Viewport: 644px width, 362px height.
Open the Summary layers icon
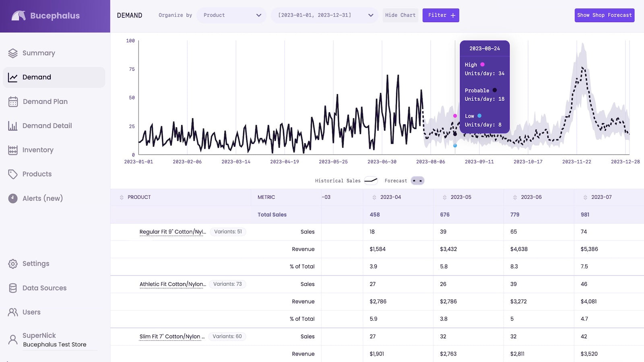(x=13, y=53)
